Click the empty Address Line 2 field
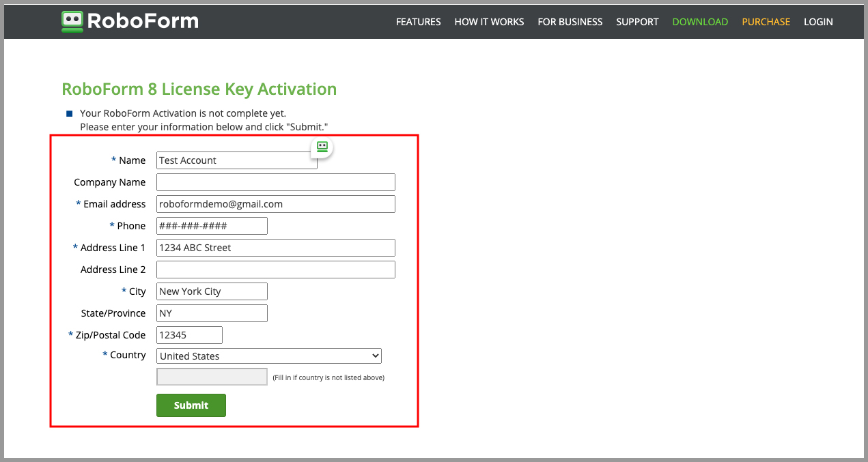 276,270
